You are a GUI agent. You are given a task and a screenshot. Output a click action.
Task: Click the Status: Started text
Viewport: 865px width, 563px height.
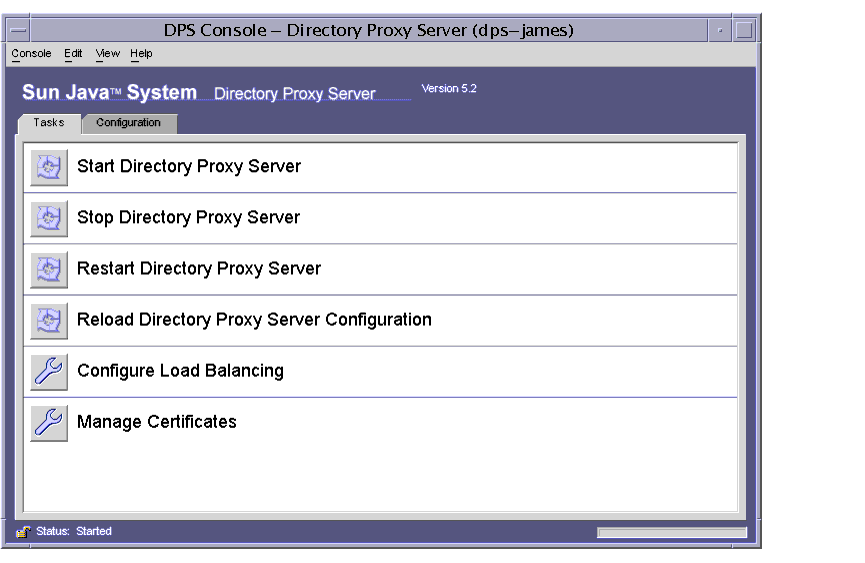tap(74, 531)
